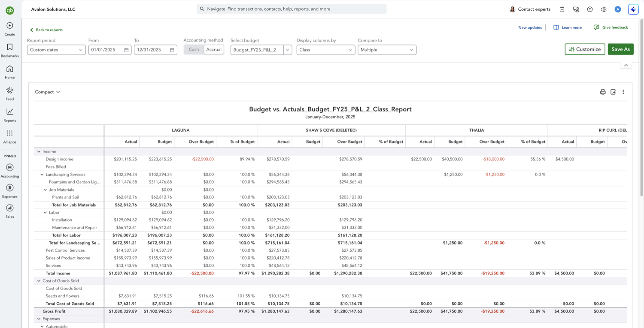
Task: Collapse the Labor row
Action: [x=45, y=212]
